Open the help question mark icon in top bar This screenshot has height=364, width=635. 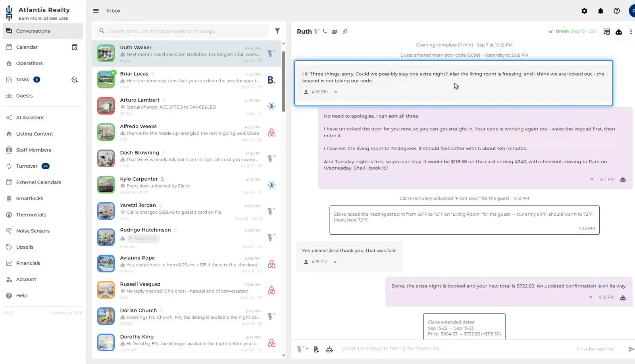[617, 11]
